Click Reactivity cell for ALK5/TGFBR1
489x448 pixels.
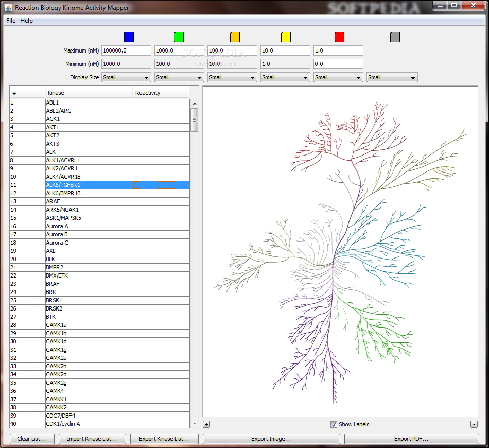[x=161, y=185]
